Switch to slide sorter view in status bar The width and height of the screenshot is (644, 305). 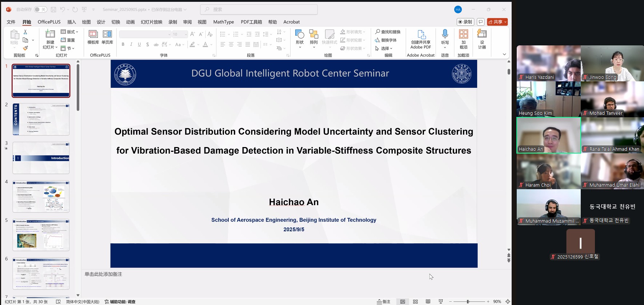pyautogui.click(x=415, y=302)
